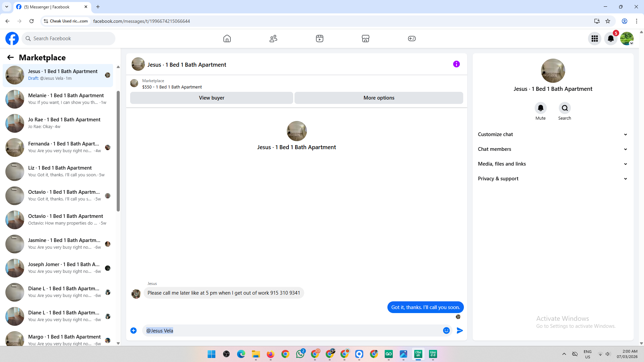The width and height of the screenshot is (644, 362).
Task: Open the Facebook menu grid icon
Action: (x=595, y=39)
